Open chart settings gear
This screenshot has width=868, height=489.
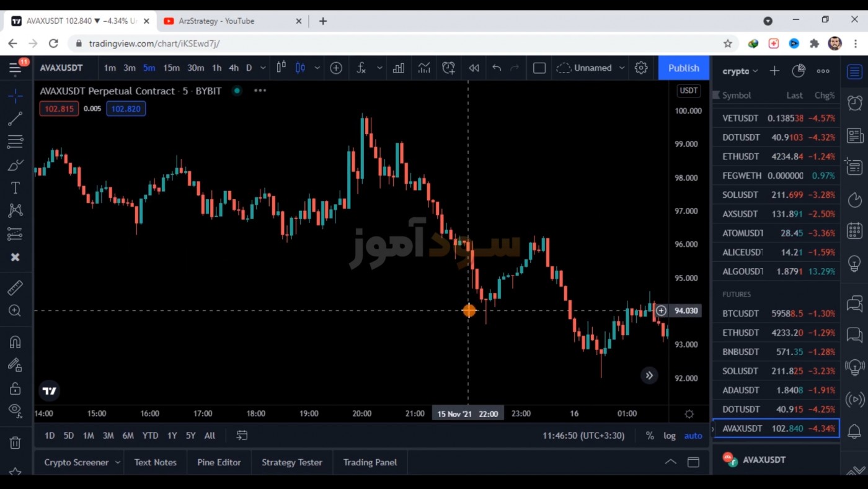pyautogui.click(x=641, y=68)
